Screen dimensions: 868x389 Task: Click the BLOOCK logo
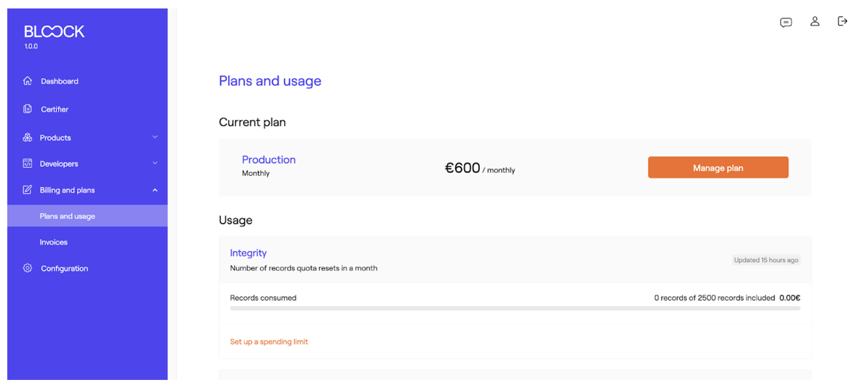[x=54, y=31]
